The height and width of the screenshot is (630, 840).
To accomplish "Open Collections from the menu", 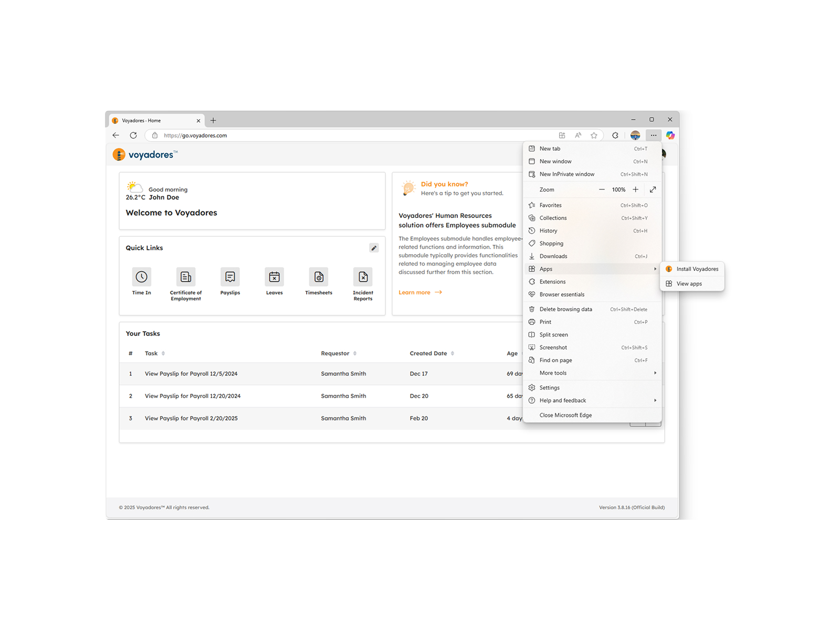I will point(592,218).
